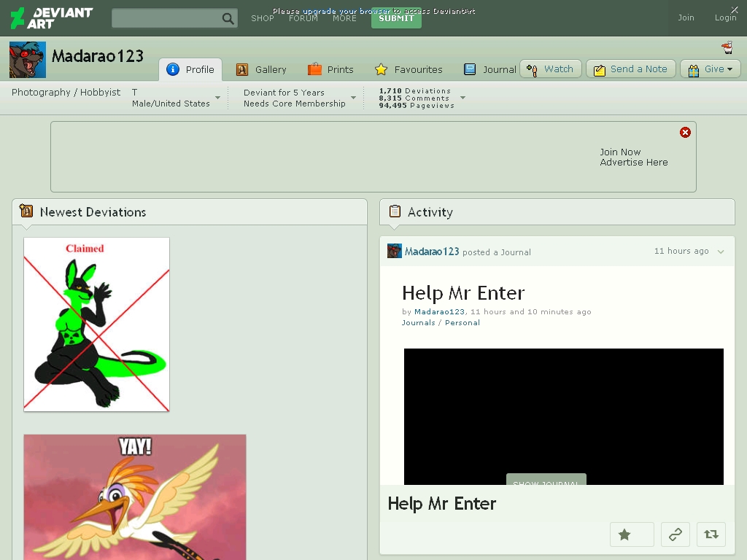Click the search magnifier icon

(228, 18)
